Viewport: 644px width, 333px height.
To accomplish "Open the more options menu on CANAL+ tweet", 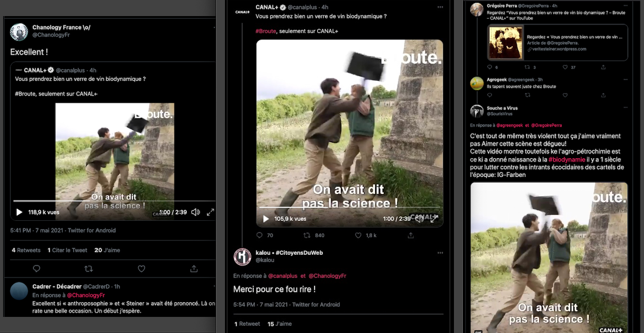I will pos(440,8).
